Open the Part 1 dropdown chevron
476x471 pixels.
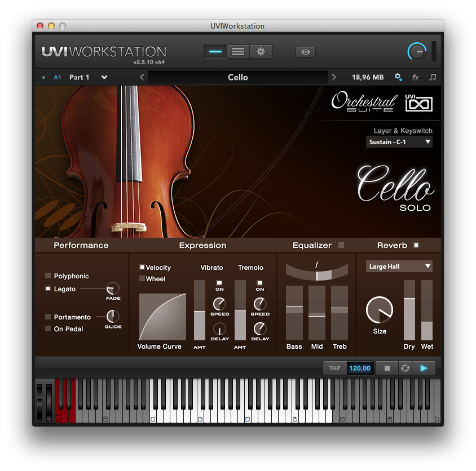pyautogui.click(x=104, y=77)
